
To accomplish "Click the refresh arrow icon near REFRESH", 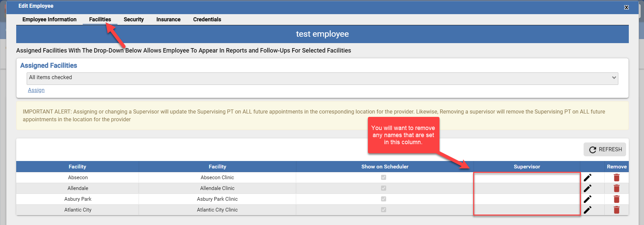I will coord(593,149).
